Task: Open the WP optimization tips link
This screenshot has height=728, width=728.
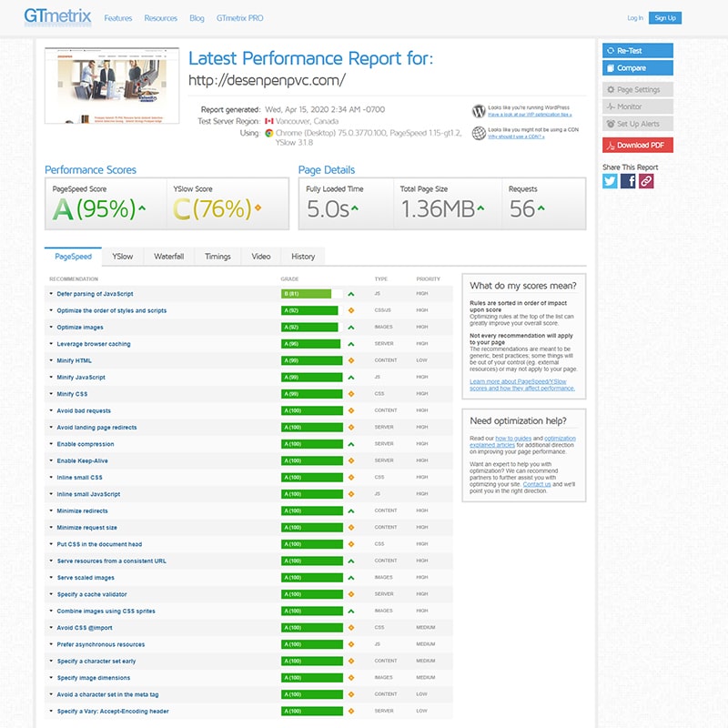Action: 529,116
